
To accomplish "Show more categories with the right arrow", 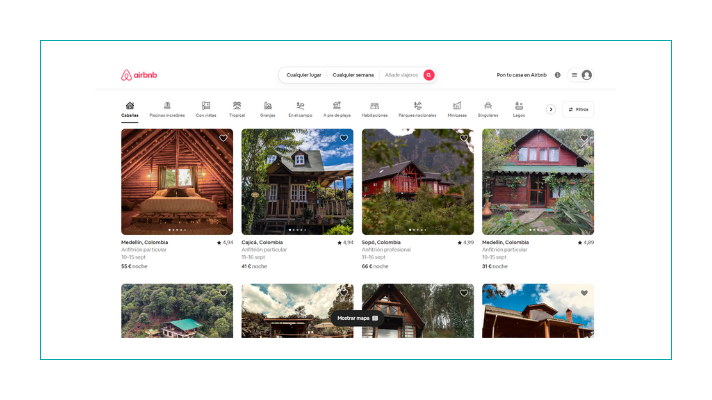I will (551, 109).
